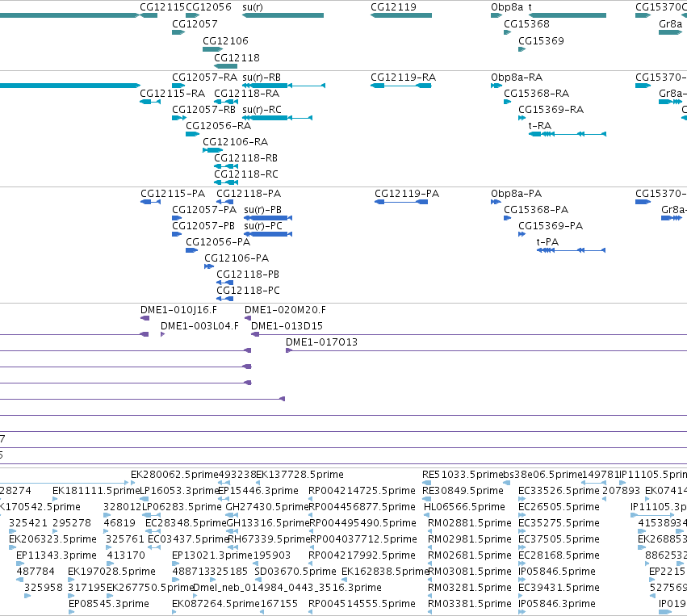Click the CG12115-RA transcript
The width and height of the screenshot is (687, 616).
click(x=150, y=102)
